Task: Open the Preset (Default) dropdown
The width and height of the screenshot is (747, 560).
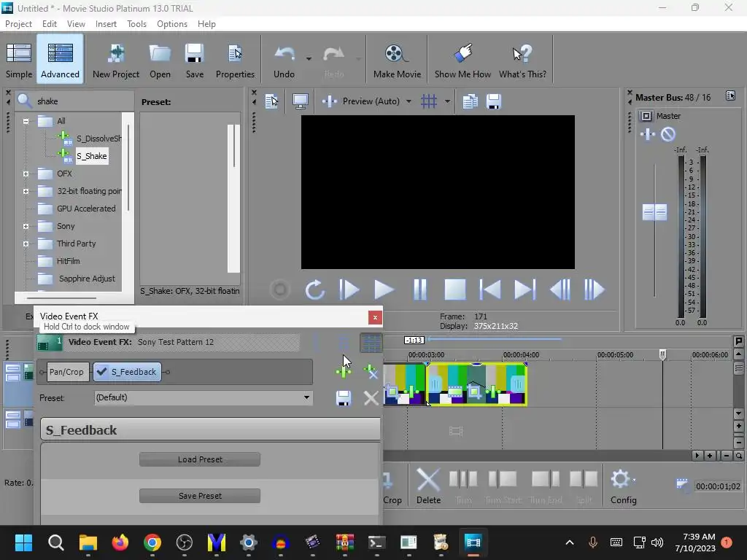Action: pos(204,397)
